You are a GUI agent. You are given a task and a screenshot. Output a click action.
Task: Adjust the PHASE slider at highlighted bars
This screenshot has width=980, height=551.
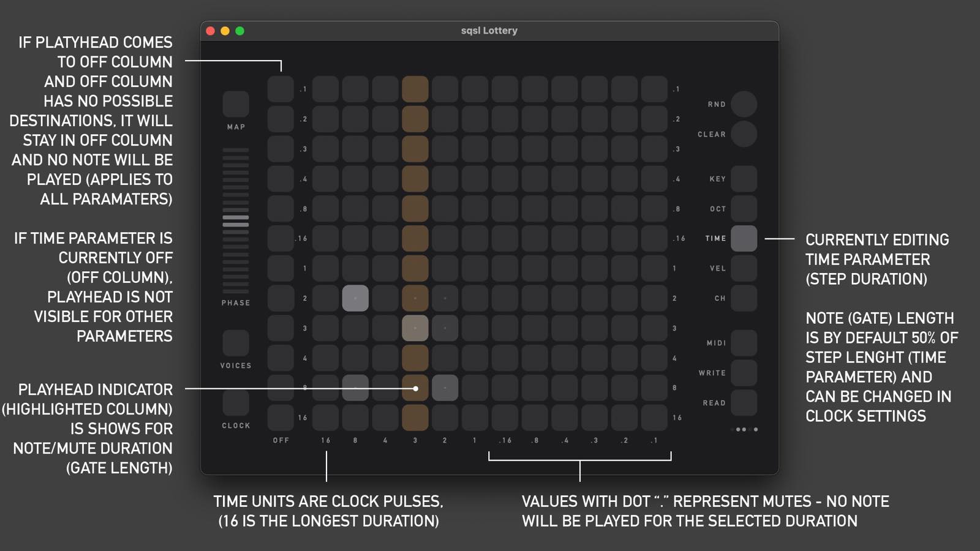[x=236, y=221]
